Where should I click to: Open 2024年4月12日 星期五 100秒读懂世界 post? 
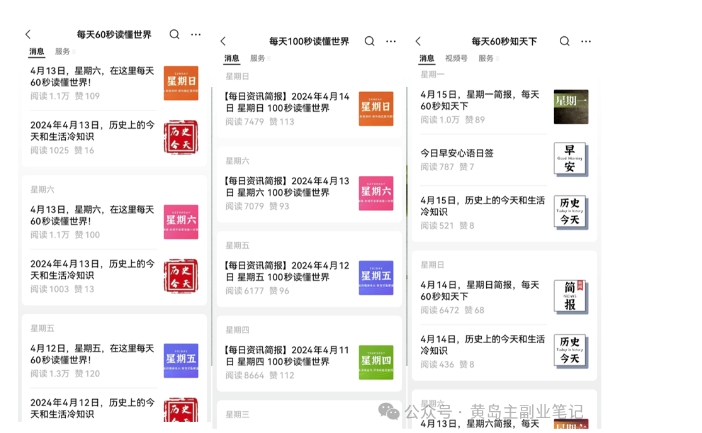click(x=288, y=271)
